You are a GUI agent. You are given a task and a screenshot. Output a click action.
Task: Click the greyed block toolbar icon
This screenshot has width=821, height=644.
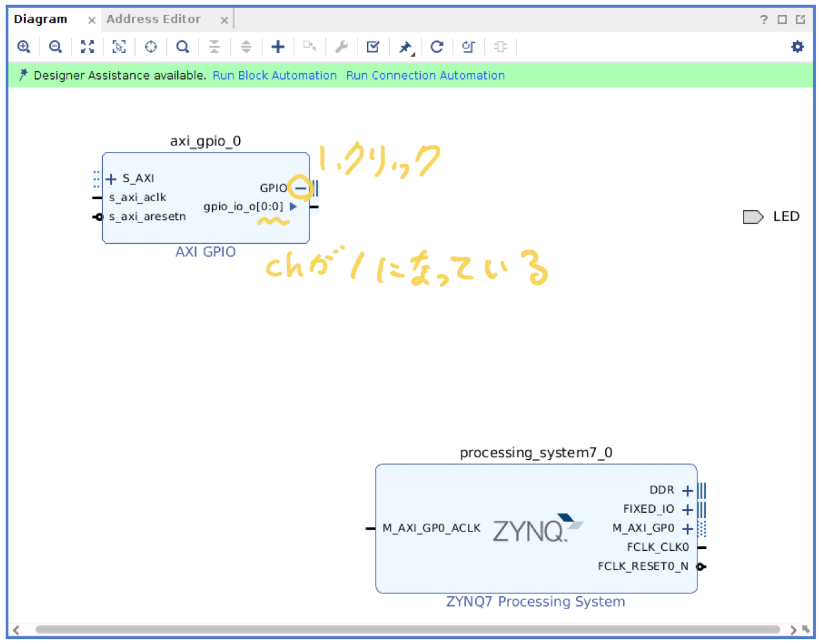(500, 47)
